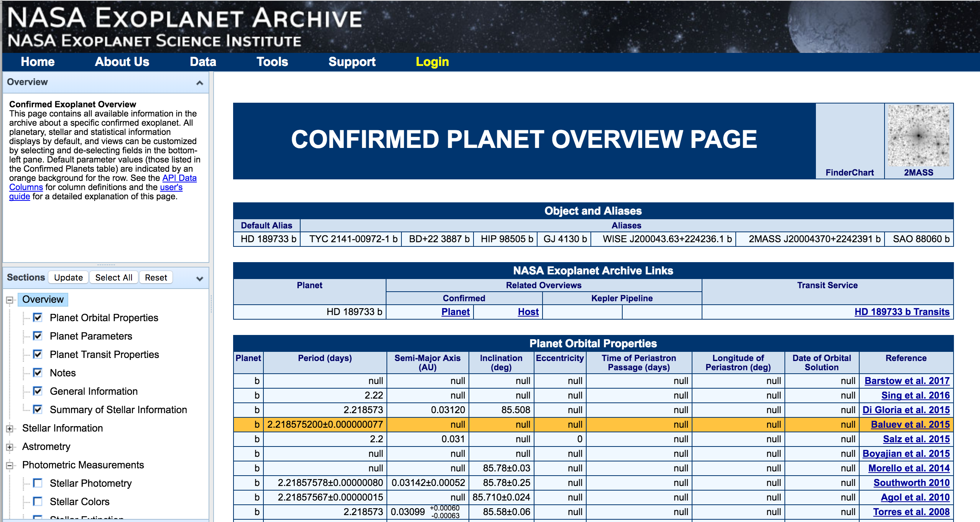Collapse the Overview tree node

tap(10, 300)
